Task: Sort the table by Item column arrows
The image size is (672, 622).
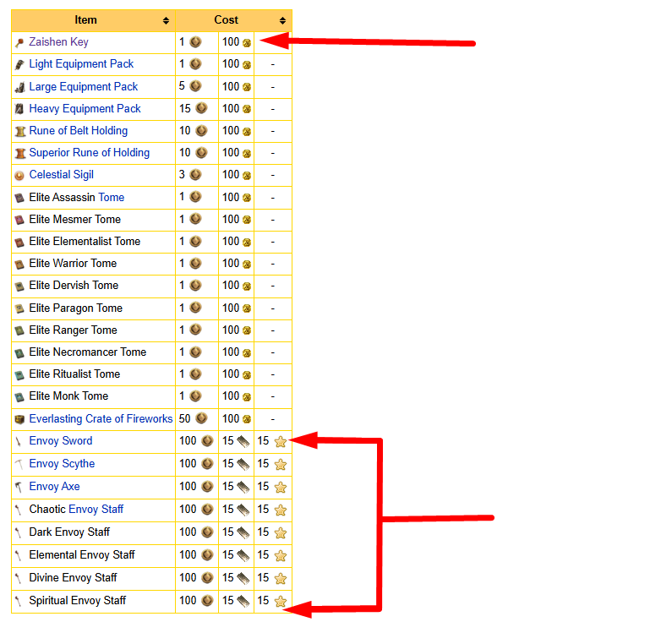Action: pyautogui.click(x=166, y=20)
